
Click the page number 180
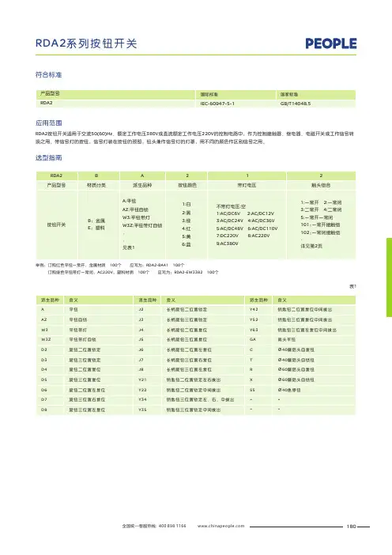pos(351,527)
